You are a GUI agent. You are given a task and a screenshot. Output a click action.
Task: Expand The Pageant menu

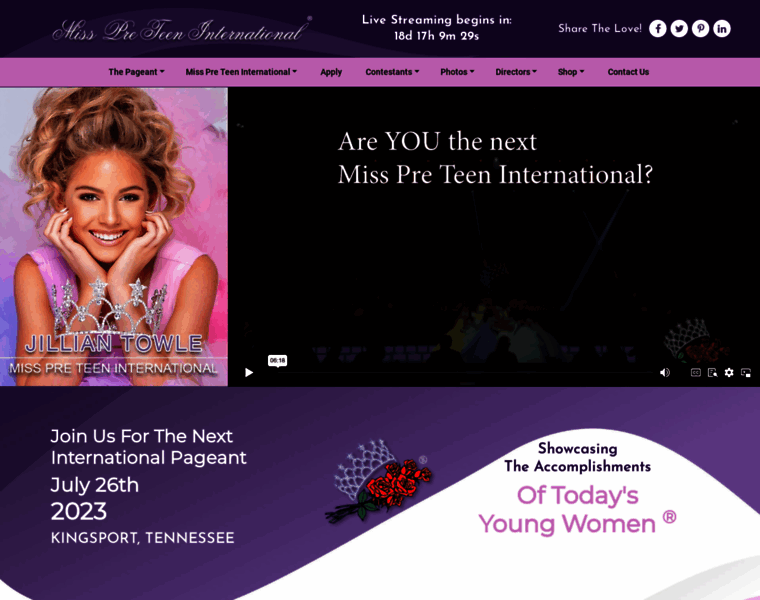(x=136, y=72)
